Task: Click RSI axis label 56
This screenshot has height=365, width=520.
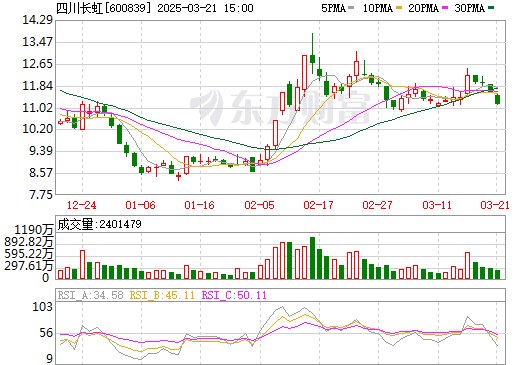Action: [46, 333]
